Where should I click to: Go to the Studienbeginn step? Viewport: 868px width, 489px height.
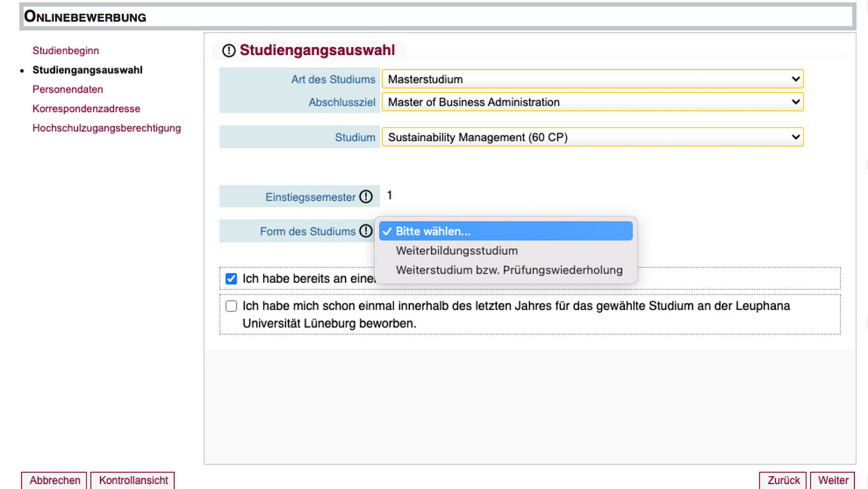[x=66, y=51]
